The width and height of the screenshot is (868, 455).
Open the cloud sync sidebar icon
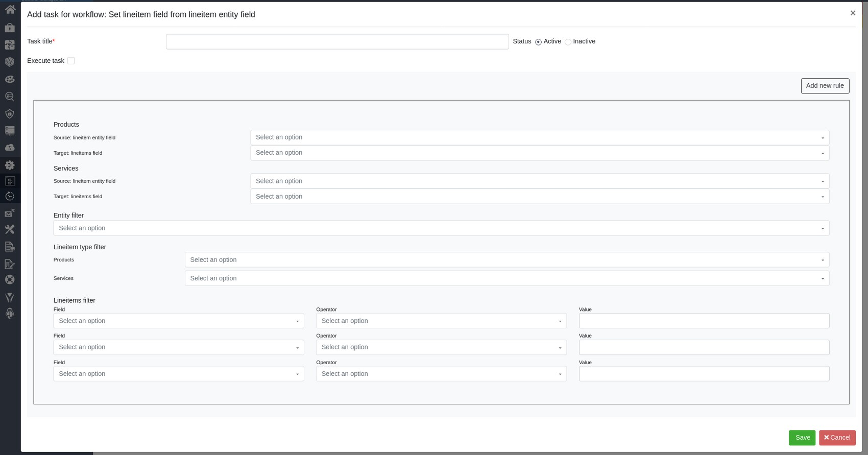point(10,148)
